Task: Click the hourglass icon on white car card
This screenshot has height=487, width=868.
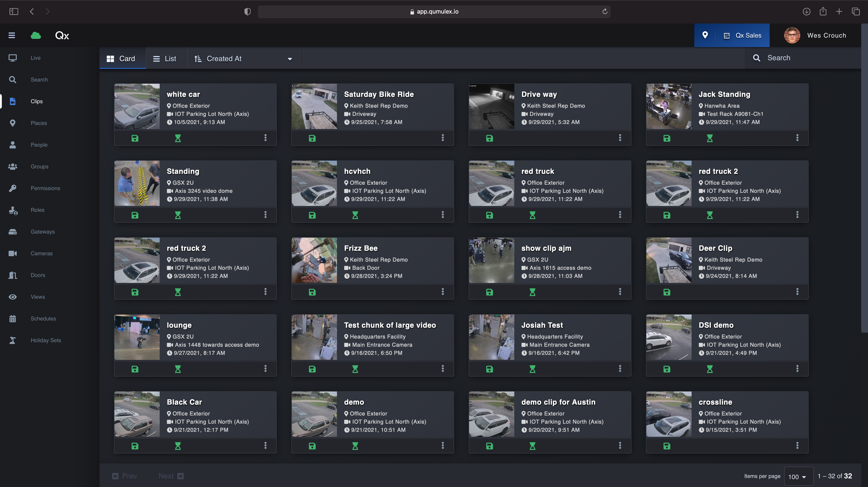Action: (178, 138)
